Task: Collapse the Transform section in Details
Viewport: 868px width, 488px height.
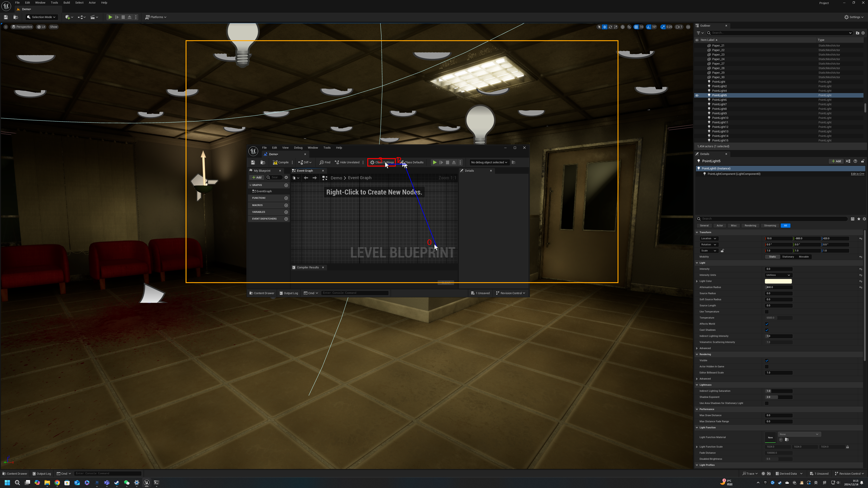Action: [697, 232]
